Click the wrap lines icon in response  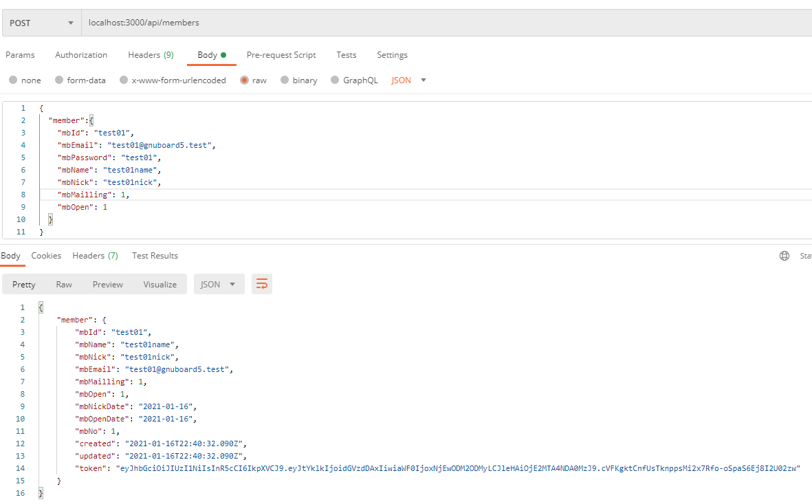click(x=262, y=284)
